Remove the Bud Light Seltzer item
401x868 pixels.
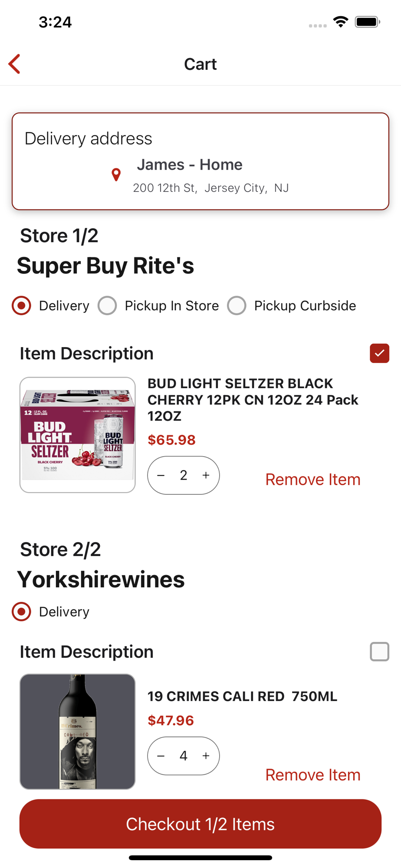(x=312, y=480)
